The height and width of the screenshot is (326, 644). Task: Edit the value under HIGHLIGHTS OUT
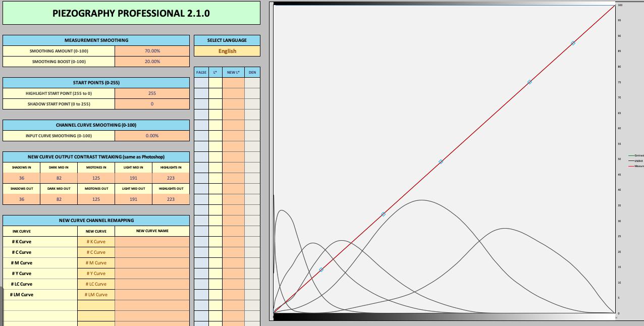click(171, 199)
